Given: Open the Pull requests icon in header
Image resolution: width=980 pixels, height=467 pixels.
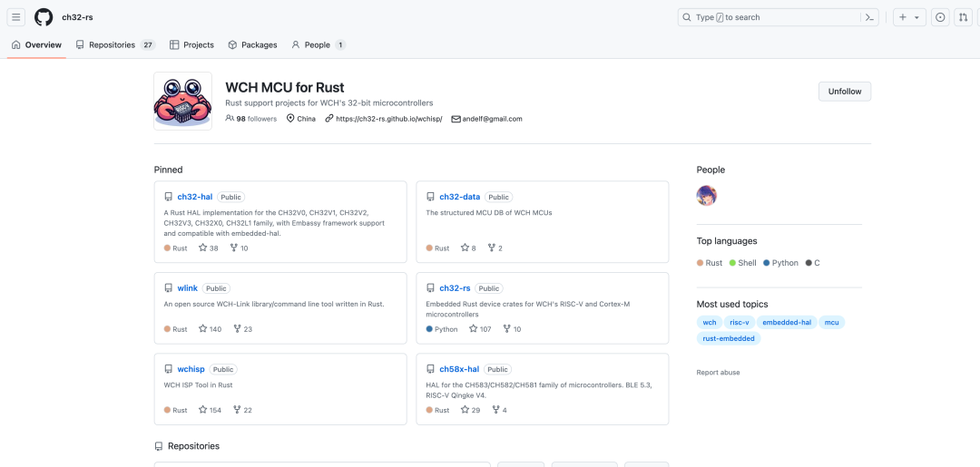Looking at the screenshot, I should pyautogui.click(x=963, y=17).
